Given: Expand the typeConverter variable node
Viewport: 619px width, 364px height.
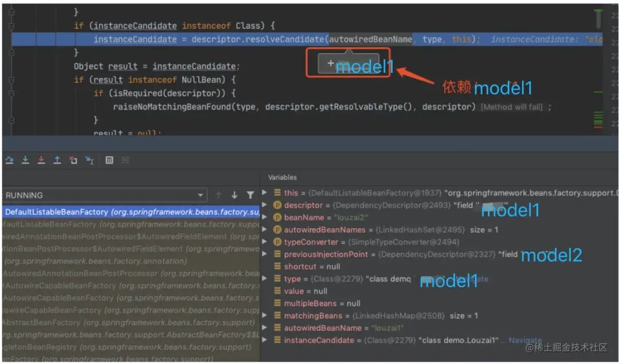Looking at the screenshot, I should pyautogui.click(x=264, y=241).
